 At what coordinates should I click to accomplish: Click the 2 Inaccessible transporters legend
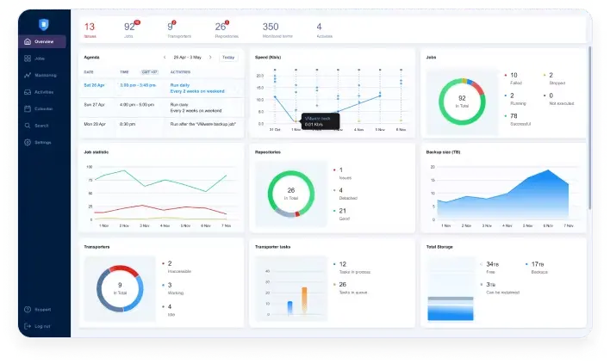(177, 267)
